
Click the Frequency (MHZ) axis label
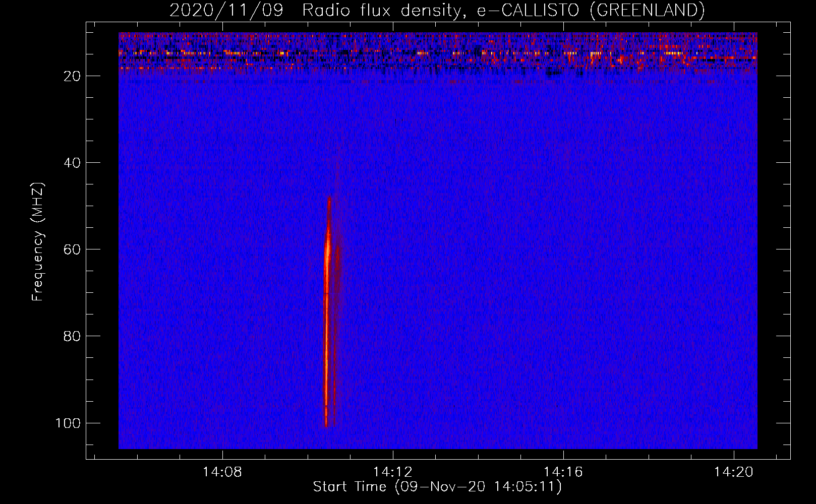click(x=38, y=242)
